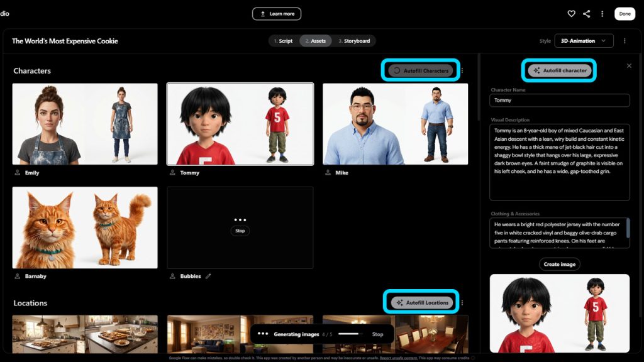Click the main panel vertical scrollbar
644x362 pixels.
(x=479, y=87)
